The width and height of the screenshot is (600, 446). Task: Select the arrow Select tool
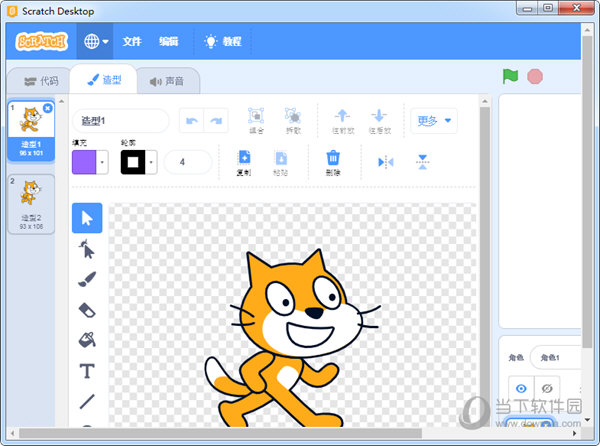coord(87,218)
